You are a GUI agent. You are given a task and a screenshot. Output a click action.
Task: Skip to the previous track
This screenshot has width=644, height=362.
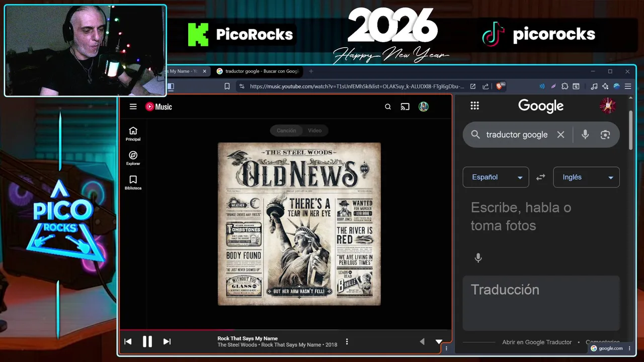[x=128, y=341]
